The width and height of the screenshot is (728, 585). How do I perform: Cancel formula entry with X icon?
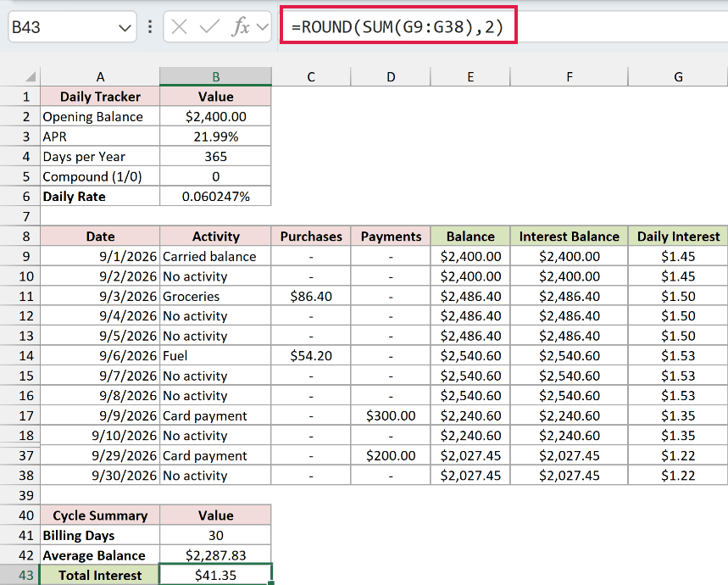pyautogui.click(x=179, y=27)
